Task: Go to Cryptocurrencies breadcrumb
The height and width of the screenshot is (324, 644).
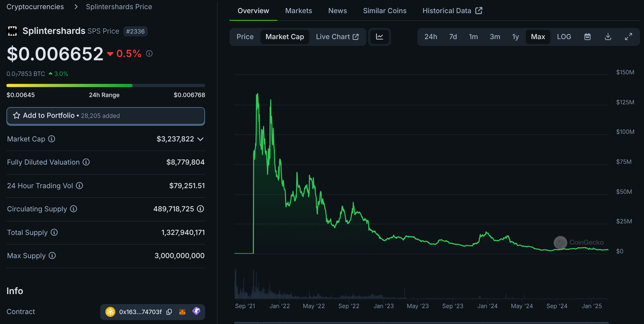Action: coord(35,7)
